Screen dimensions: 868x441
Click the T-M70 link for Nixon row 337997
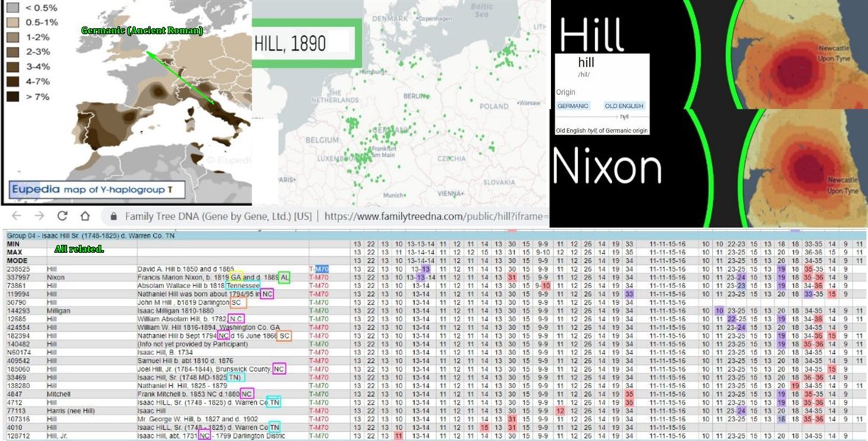319,277
